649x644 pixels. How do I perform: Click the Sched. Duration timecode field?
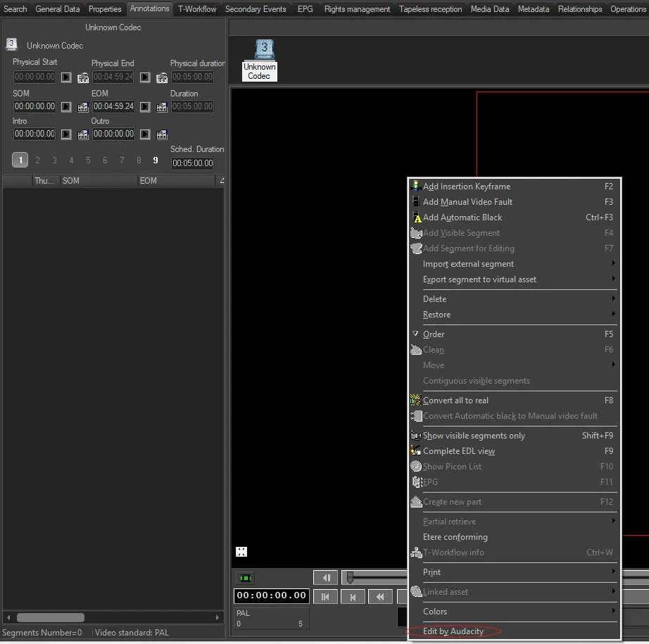point(192,163)
